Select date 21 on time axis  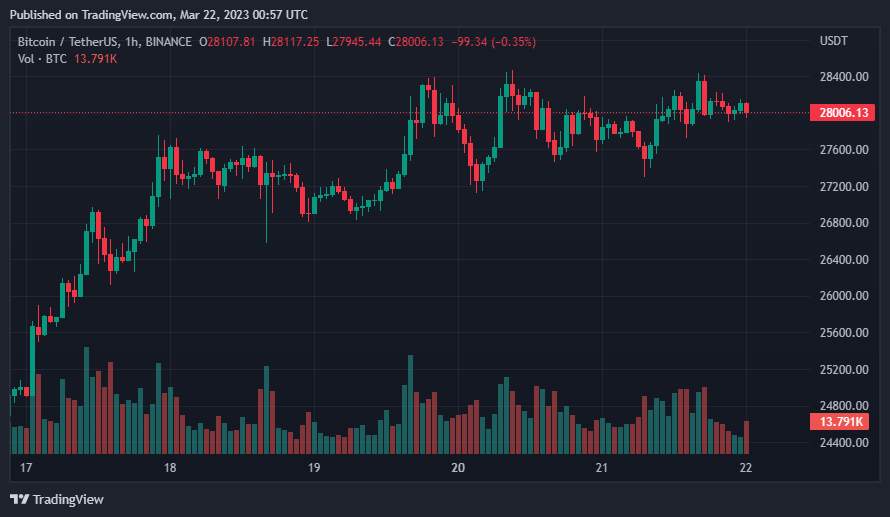click(x=602, y=468)
